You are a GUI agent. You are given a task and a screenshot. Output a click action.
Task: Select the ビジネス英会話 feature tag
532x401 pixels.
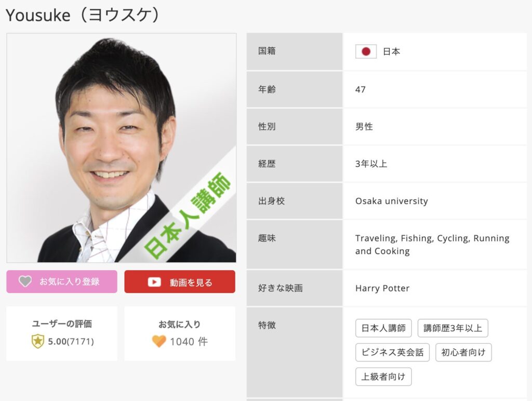392,353
